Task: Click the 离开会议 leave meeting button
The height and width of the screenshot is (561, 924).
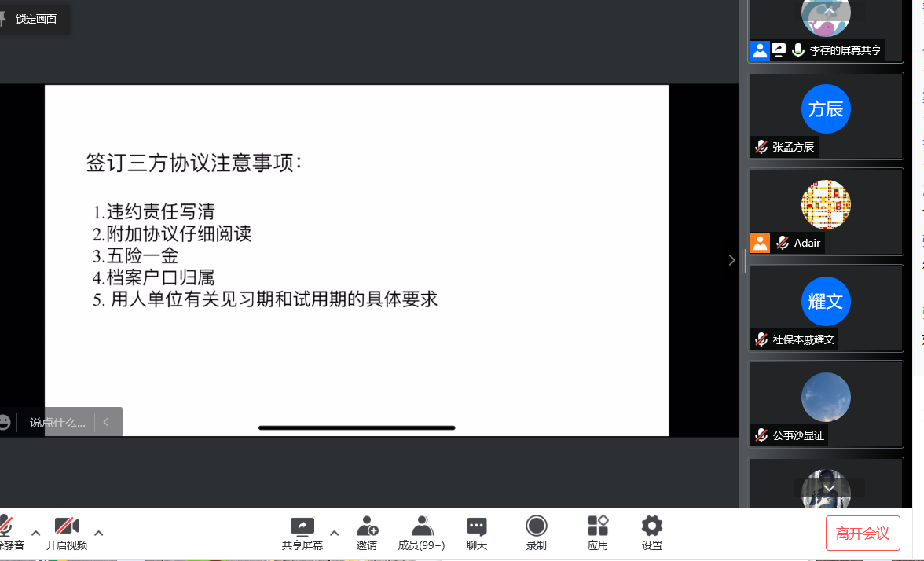Action: (x=863, y=533)
